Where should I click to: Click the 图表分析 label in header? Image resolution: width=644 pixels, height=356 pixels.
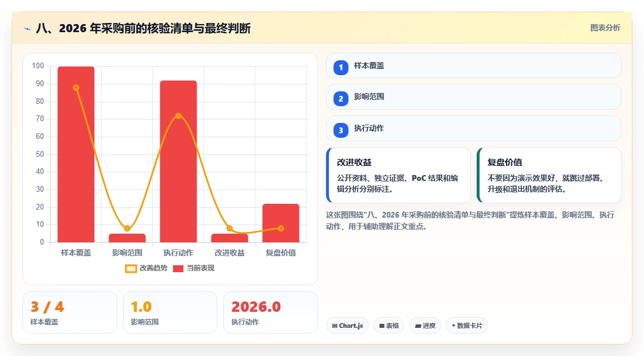(x=605, y=28)
